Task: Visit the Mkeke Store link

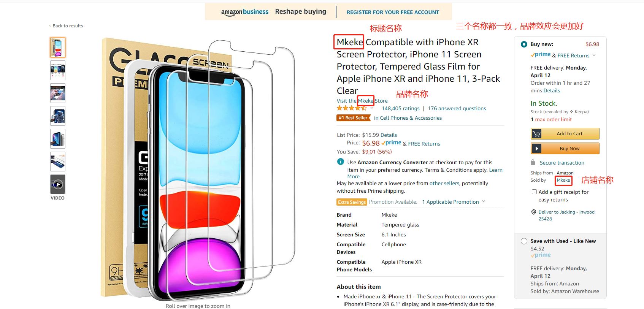Action: point(362,101)
